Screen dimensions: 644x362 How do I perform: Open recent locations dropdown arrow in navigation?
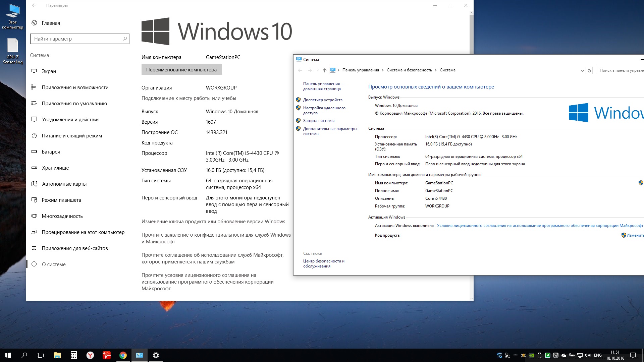point(318,70)
